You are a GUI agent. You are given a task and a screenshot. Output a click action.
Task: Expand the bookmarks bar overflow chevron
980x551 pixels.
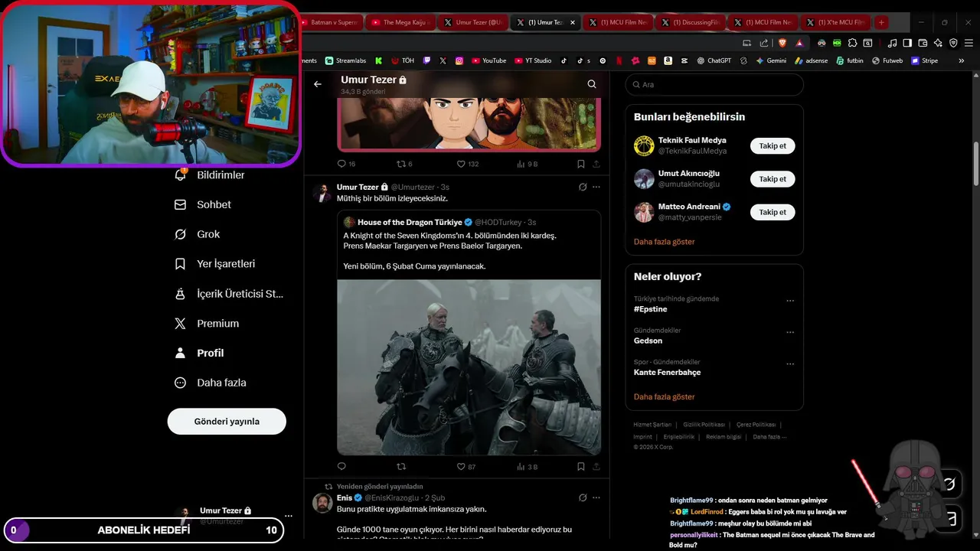pos(962,60)
